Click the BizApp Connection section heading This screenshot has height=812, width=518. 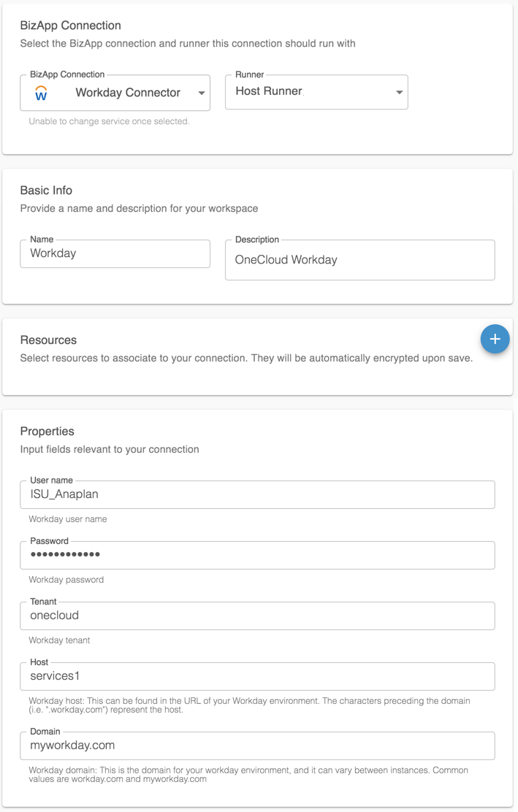[70, 26]
